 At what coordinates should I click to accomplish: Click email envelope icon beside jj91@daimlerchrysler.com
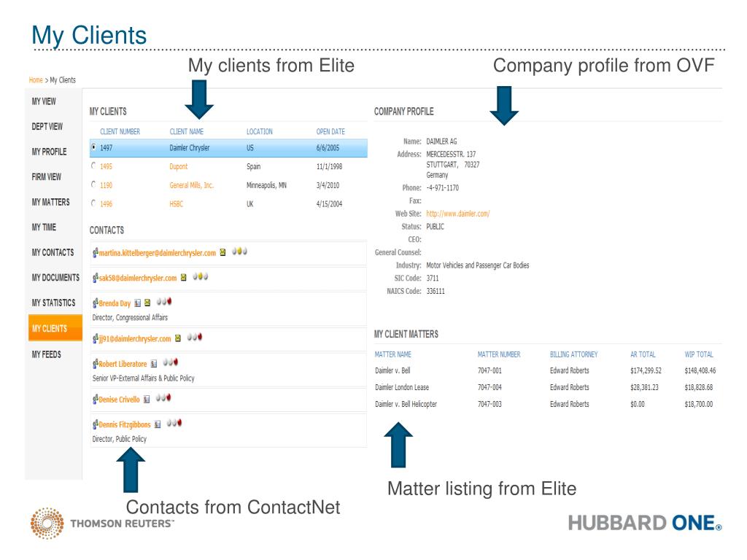coord(178,338)
